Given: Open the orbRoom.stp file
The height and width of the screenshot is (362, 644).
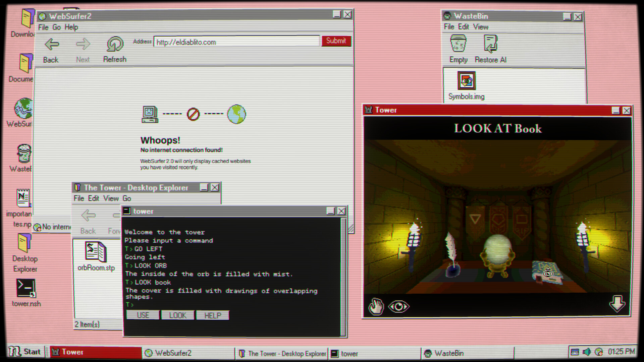Looking at the screenshot, I should (96, 252).
